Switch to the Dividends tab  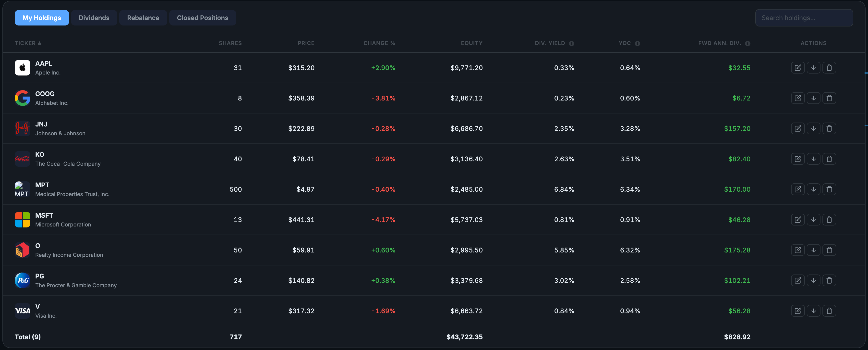pos(94,18)
